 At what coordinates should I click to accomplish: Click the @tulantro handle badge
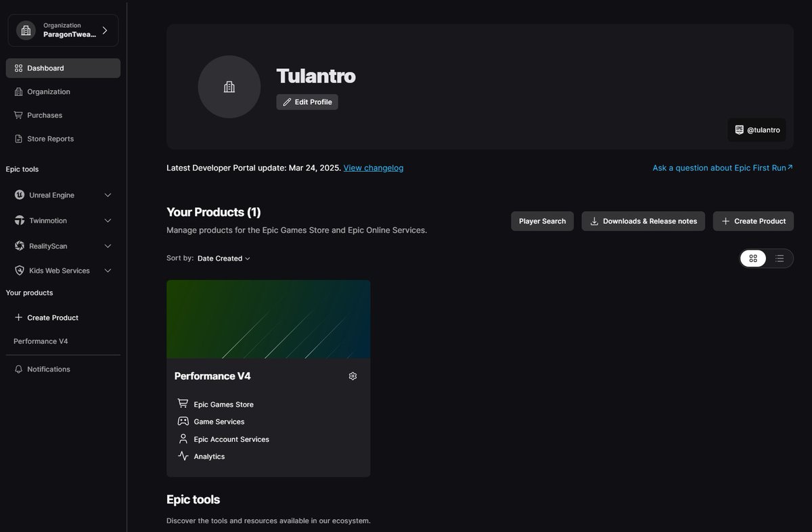point(757,130)
